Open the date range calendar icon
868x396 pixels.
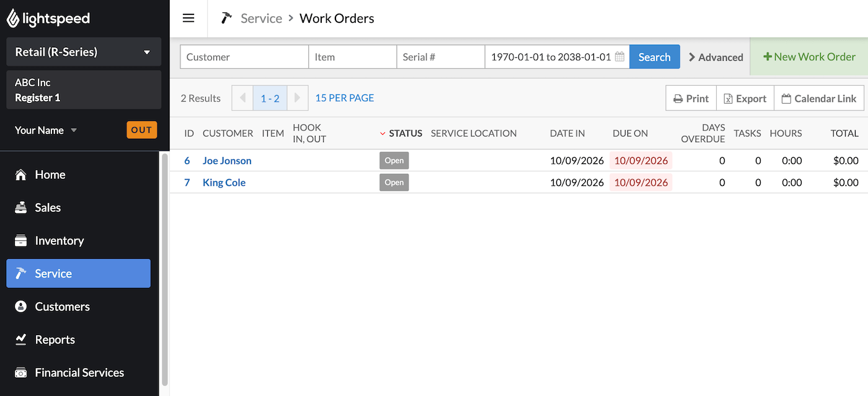(x=619, y=56)
